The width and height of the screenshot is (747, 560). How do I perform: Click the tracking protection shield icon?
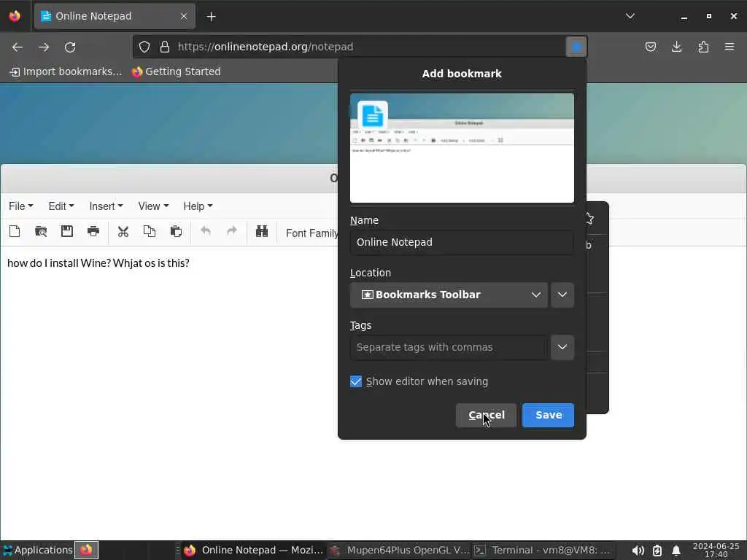click(144, 47)
